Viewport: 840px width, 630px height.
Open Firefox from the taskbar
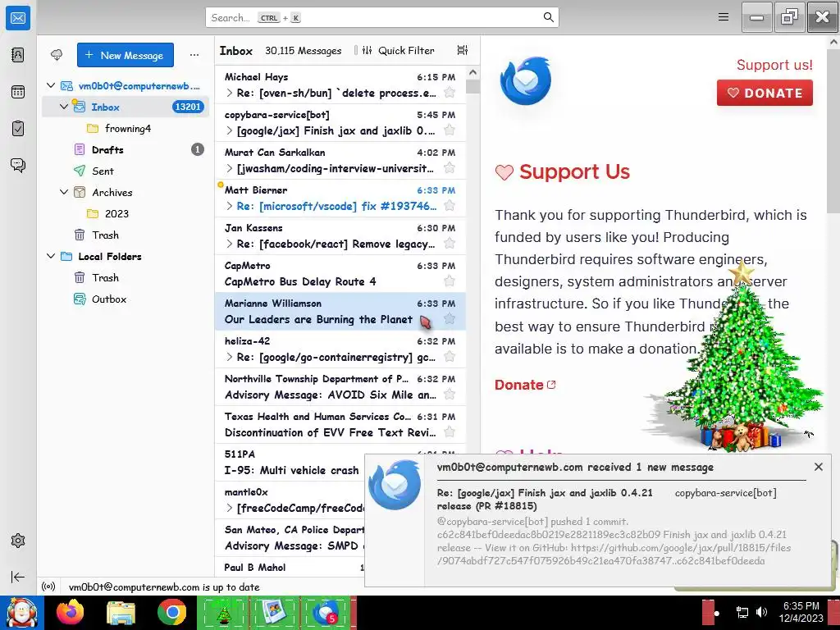71,612
